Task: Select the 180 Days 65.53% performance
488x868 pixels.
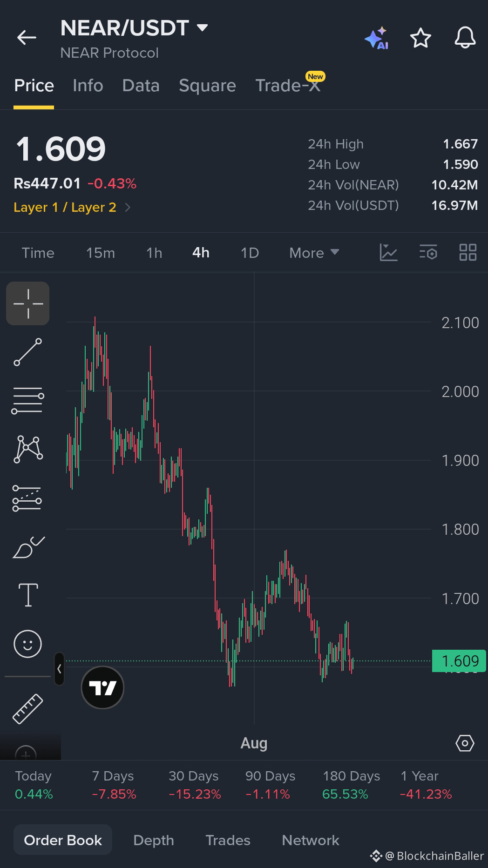Action: pyautogui.click(x=351, y=785)
